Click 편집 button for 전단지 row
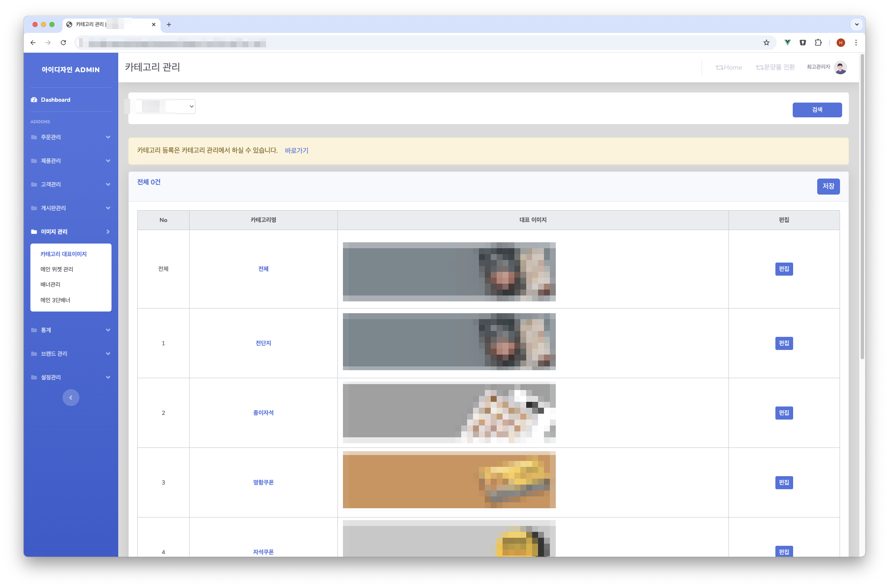Image resolution: width=889 pixels, height=588 pixels. point(784,343)
